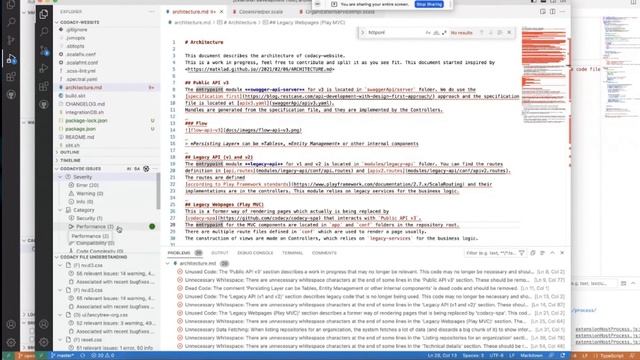The width and height of the screenshot is (640, 360).
Task: Open Output panel tab
Action: [220, 253]
